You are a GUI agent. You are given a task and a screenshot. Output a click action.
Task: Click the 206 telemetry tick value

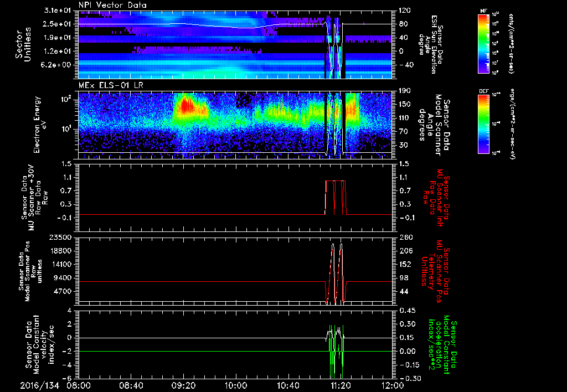click(405, 251)
